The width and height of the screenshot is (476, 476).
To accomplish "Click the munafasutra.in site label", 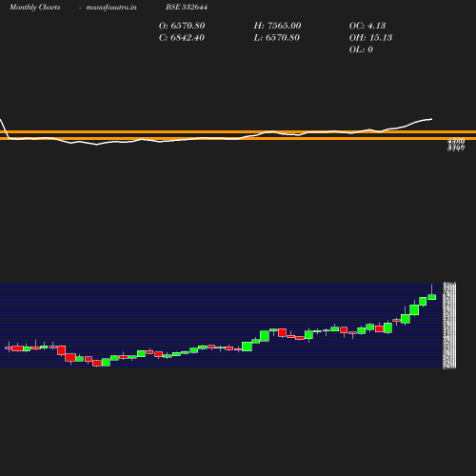I will (111, 8).
